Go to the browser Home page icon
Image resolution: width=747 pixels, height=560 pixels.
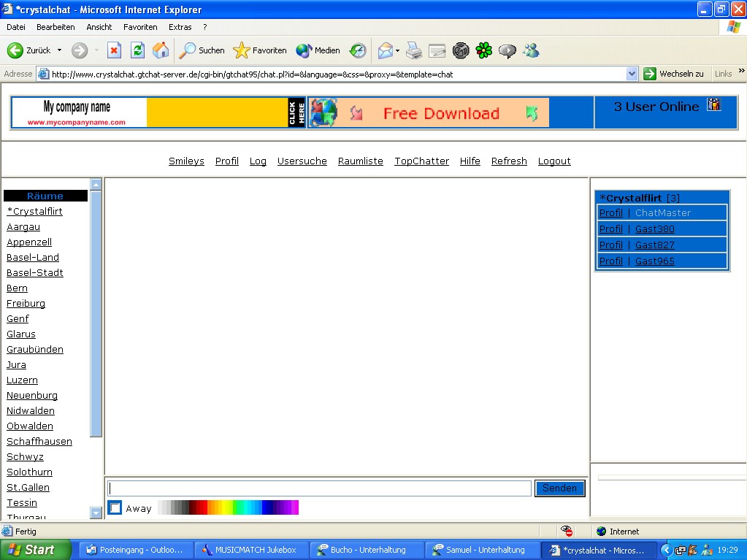click(161, 50)
